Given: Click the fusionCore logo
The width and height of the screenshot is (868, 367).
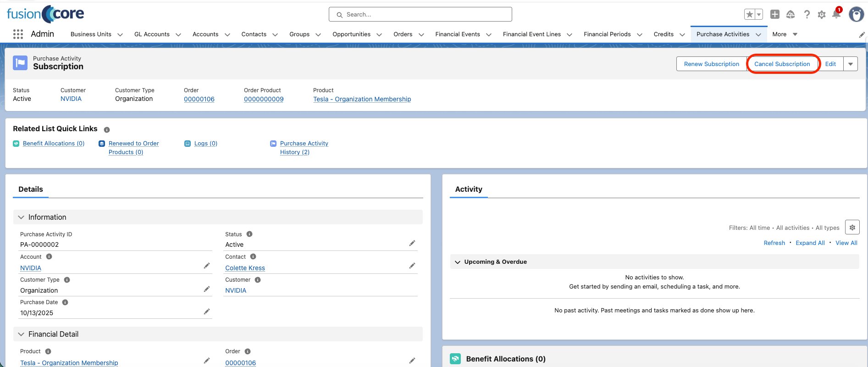Looking at the screenshot, I should coord(45,14).
